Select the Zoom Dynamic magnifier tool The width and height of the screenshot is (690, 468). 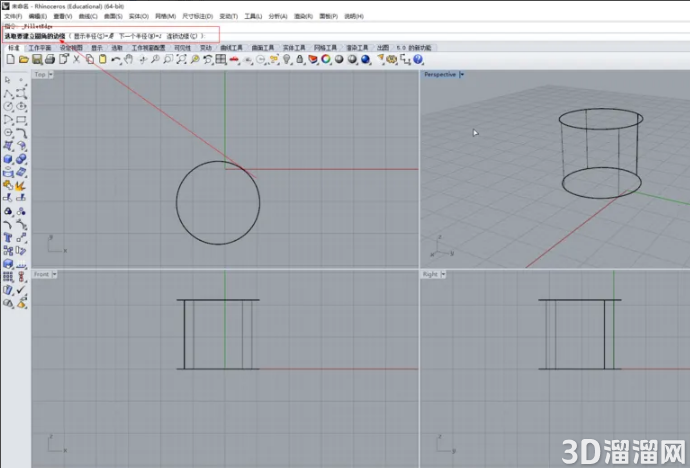pos(155,59)
